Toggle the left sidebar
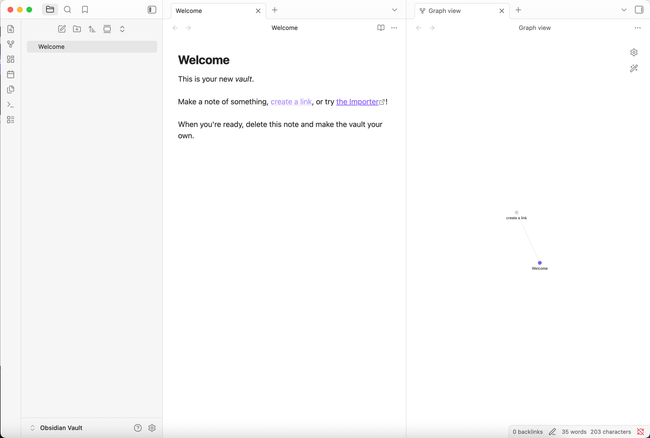Viewport: 650px width, 438px height. pos(152,10)
